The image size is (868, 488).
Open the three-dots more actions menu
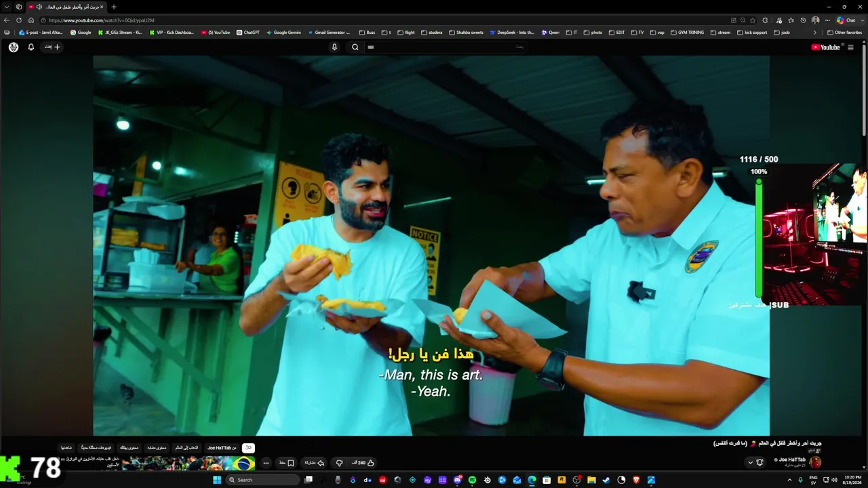(x=266, y=463)
